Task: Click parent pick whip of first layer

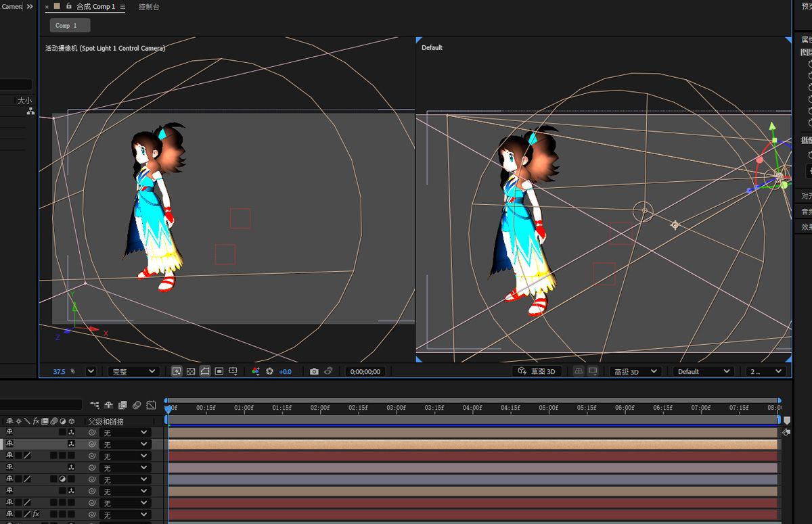Action: coord(91,433)
